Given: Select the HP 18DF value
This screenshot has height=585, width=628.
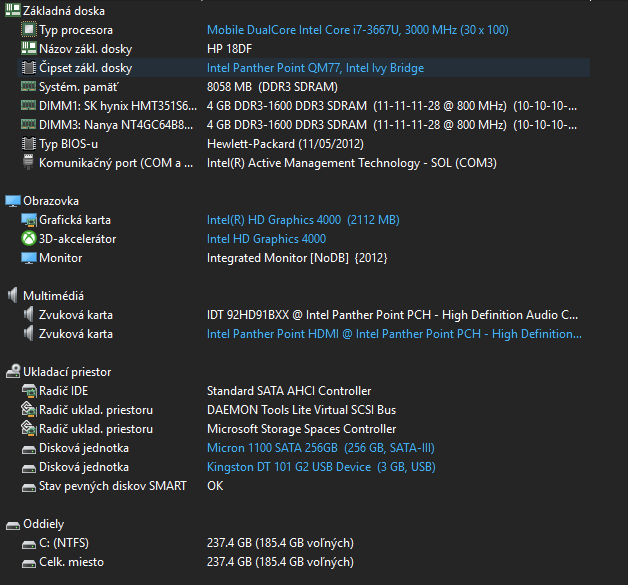Looking at the screenshot, I should point(229,49).
